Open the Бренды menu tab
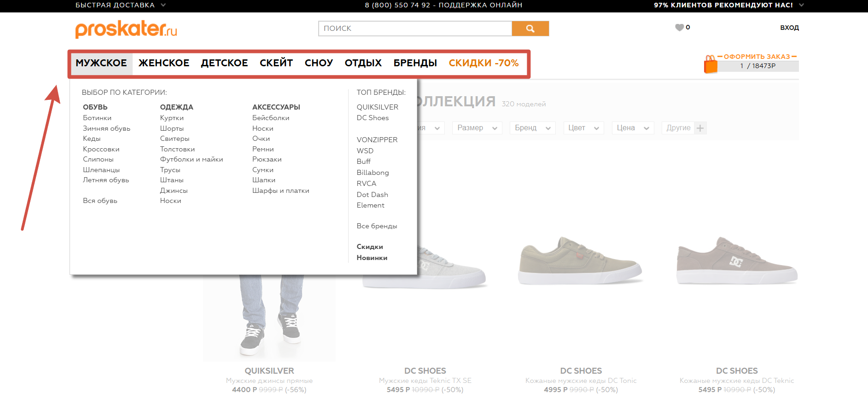The height and width of the screenshot is (405, 868). [x=415, y=63]
